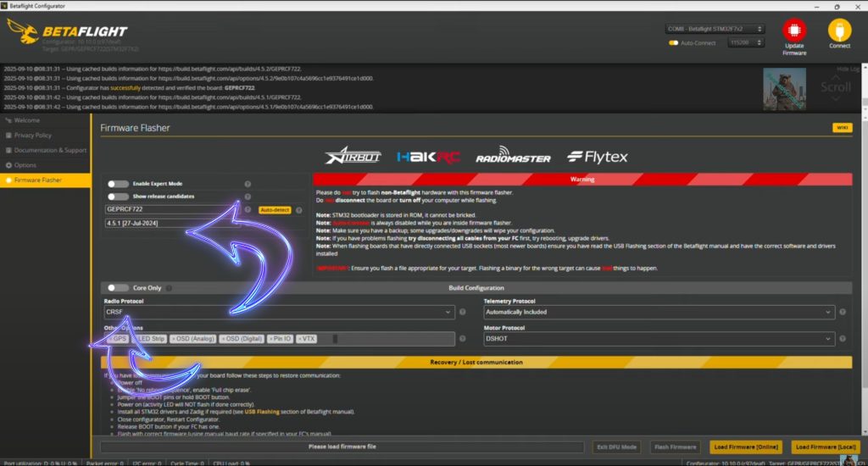The image size is (868, 466).
Task: Click 'I2C error: 0' in status bar
Action: click(x=147, y=463)
